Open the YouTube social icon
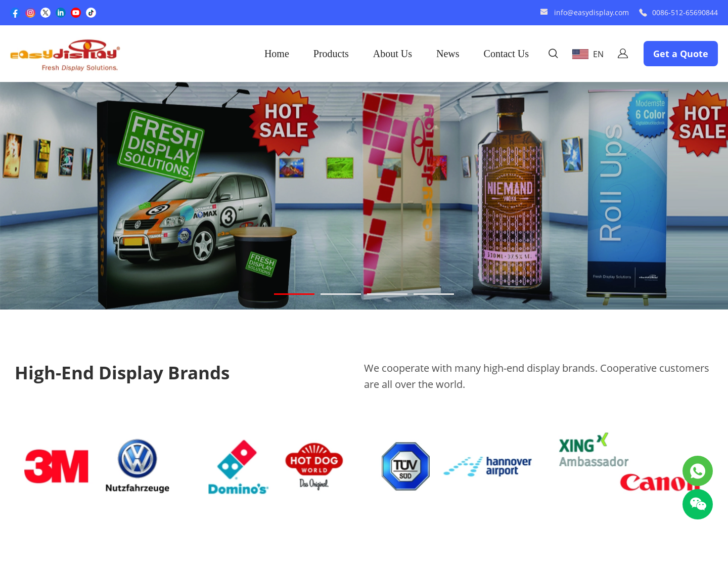 click(x=76, y=13)
